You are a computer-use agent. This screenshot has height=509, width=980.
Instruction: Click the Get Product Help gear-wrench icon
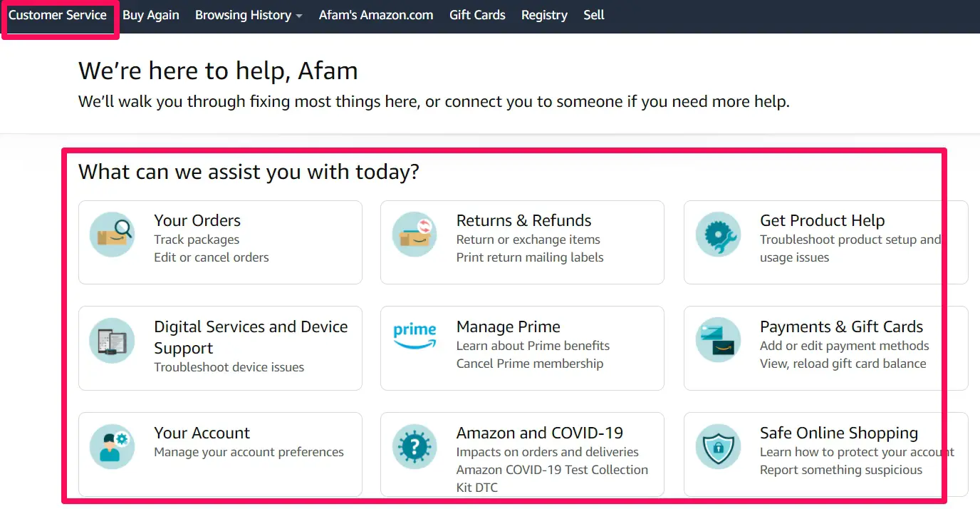pyautogui.click(x=718, y=235)
